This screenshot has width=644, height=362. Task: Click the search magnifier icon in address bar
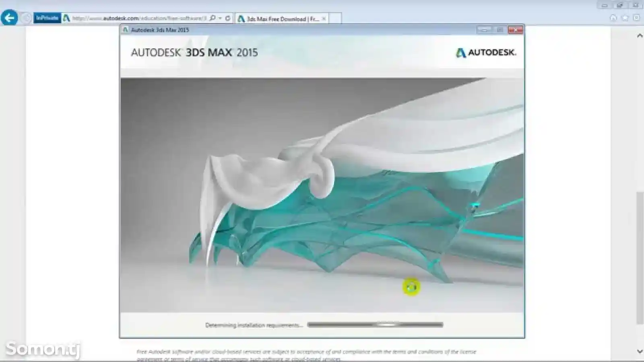(x=213, y=18)
